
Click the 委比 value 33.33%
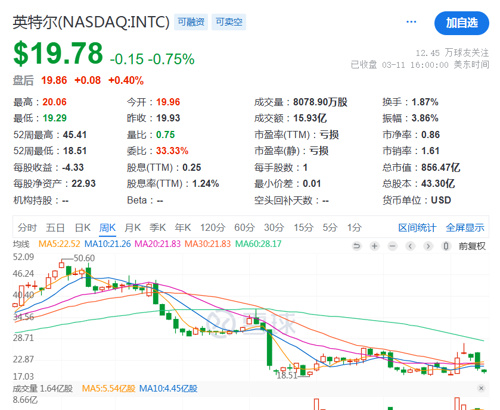pyautogui.click(x=172, y=151)
